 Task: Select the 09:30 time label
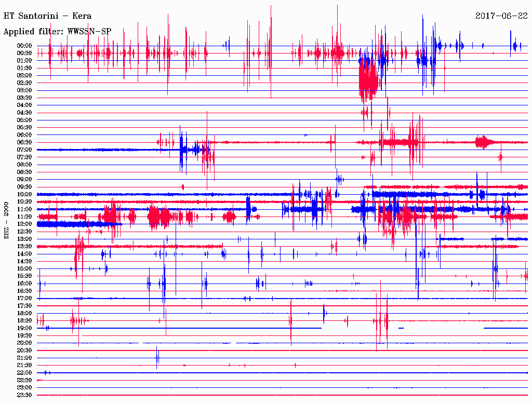point(24,187)
